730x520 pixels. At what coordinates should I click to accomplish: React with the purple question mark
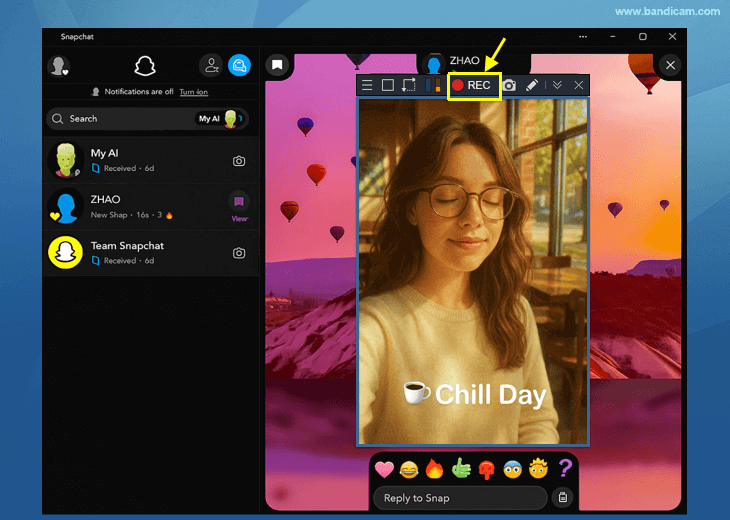[x=565, y=468]
